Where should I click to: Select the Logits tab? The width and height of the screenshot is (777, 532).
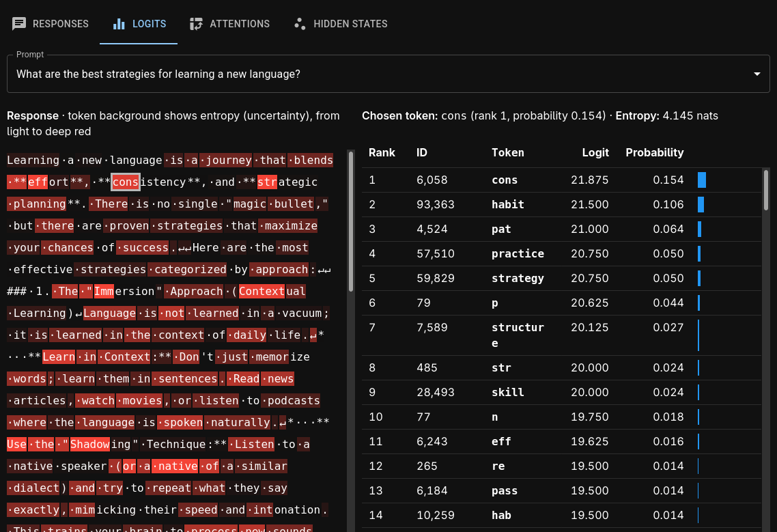tap(138, 24)
